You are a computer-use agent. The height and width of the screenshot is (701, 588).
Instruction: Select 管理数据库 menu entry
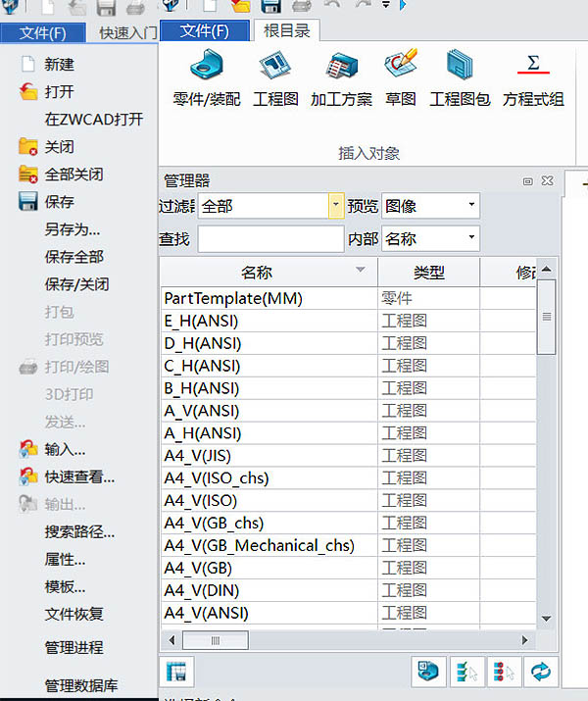point(81,685)
